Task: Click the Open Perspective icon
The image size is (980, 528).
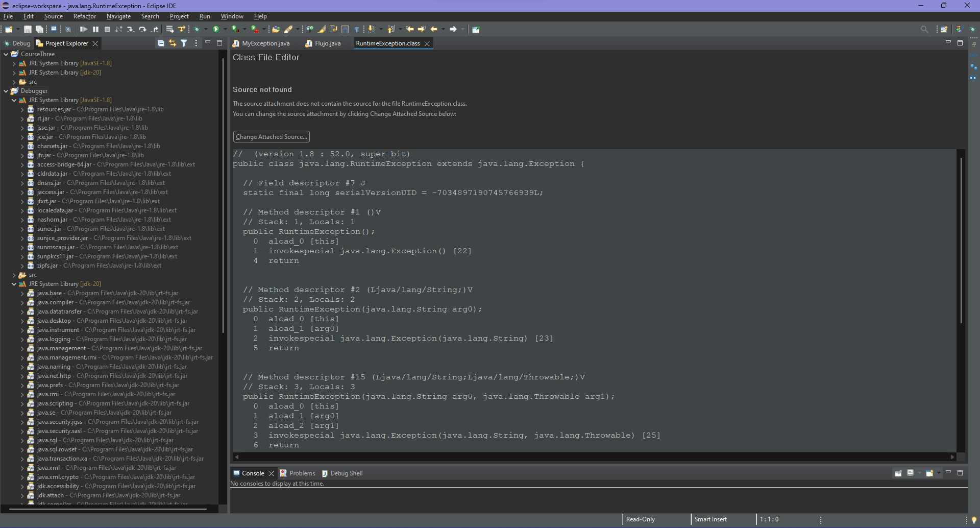Action: point(944,29)
